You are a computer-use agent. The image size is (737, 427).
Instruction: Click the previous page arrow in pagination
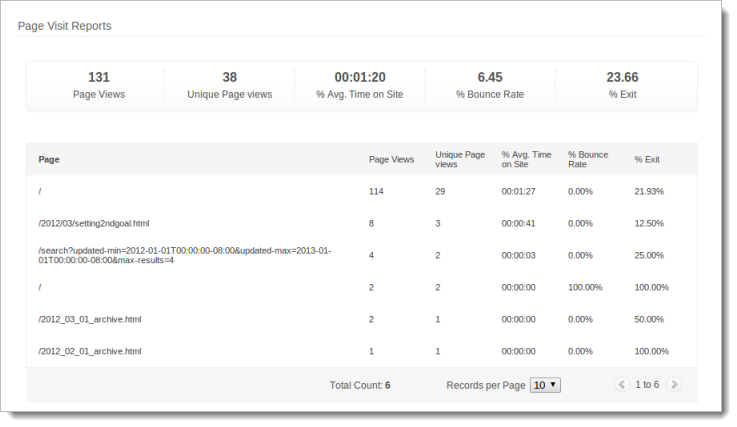tap(622, 384)
